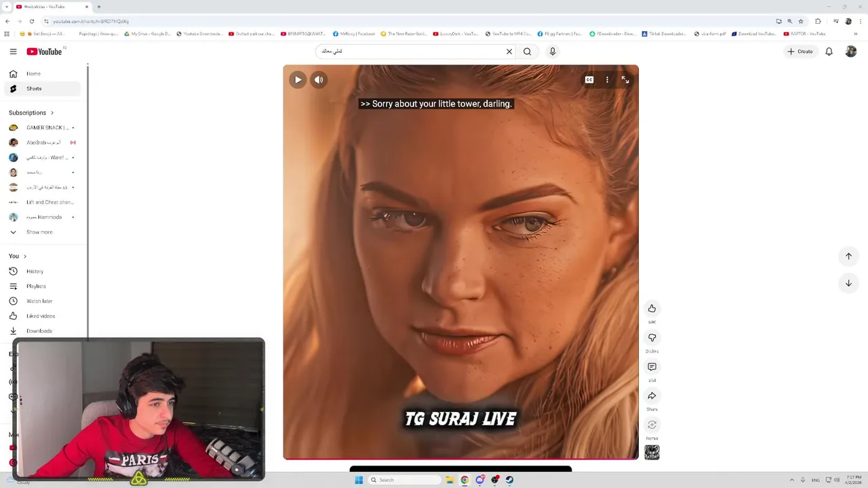Like the Short

click(652, 308)
